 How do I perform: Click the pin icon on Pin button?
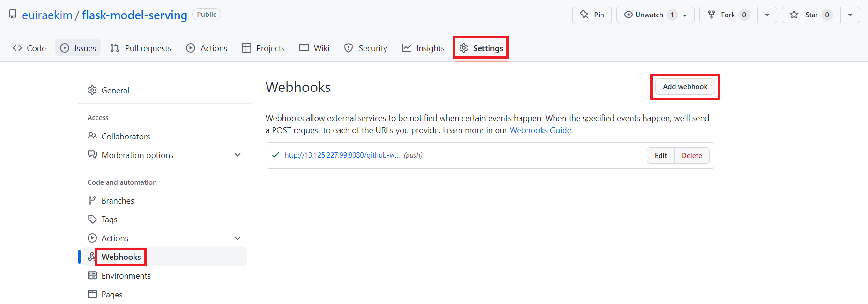click(x=585, y=15)
